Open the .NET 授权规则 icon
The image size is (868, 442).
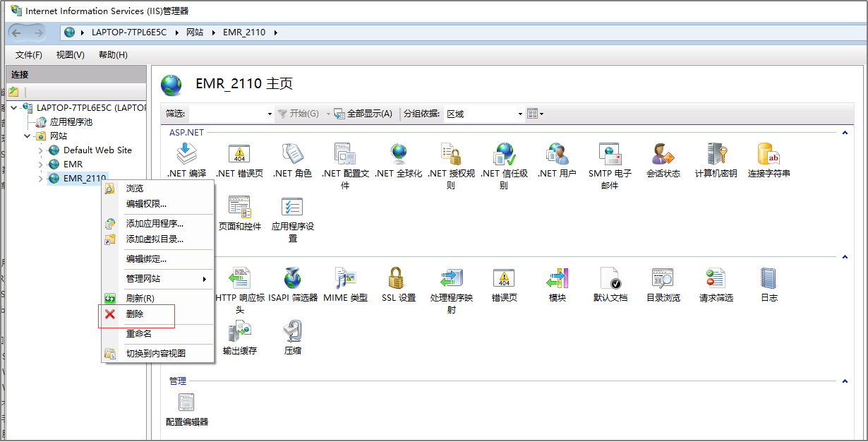451,153
